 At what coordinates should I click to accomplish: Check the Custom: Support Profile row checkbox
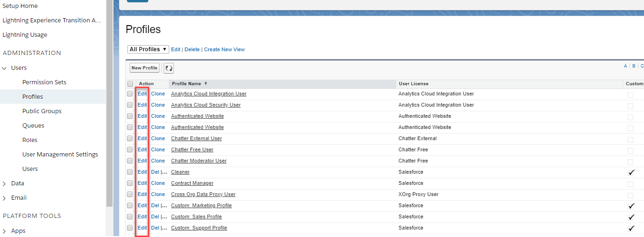coord(130,228)
